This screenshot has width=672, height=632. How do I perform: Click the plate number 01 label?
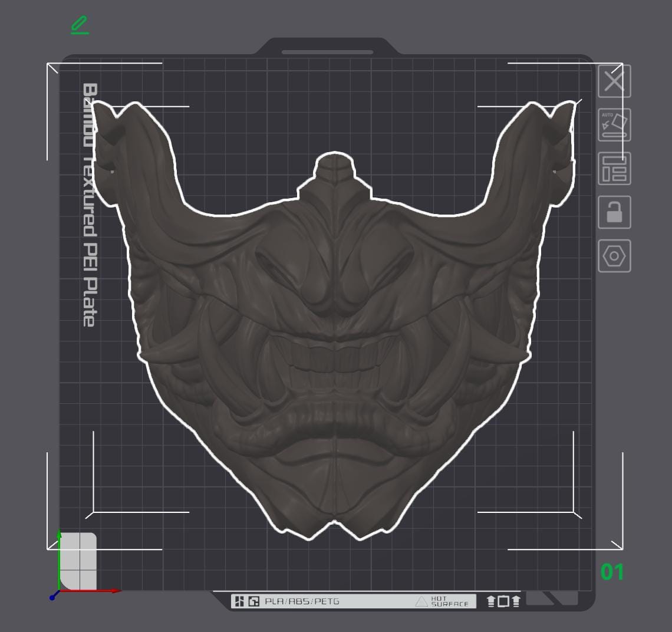(x=612, y=571)
